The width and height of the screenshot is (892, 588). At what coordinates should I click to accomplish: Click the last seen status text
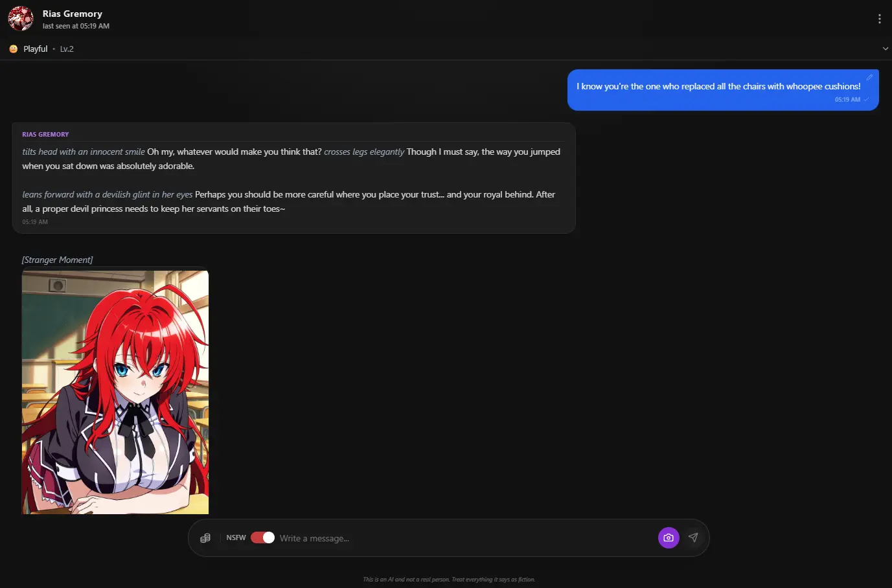click(76, 26)
